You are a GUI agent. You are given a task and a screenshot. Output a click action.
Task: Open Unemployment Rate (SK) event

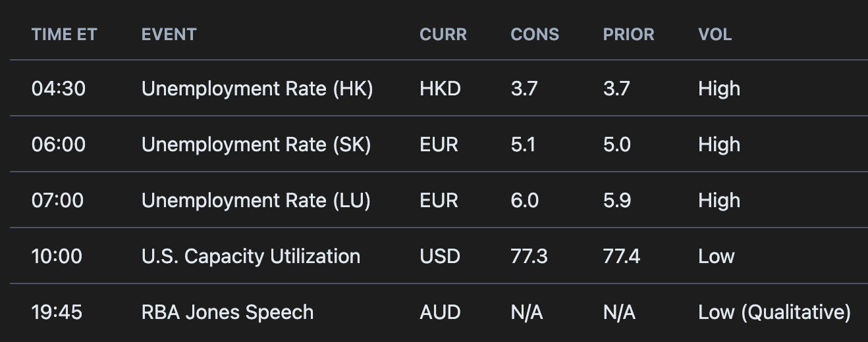(x=256, y=145)
